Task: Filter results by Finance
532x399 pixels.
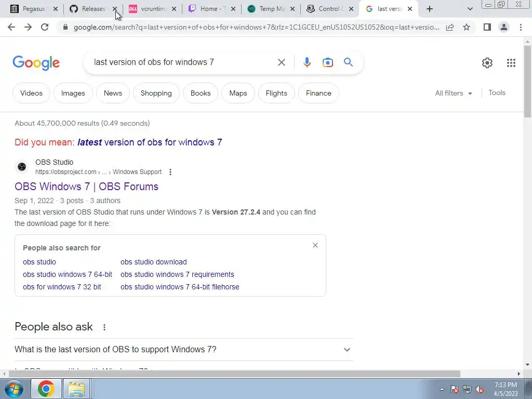Action: [318, 93]
